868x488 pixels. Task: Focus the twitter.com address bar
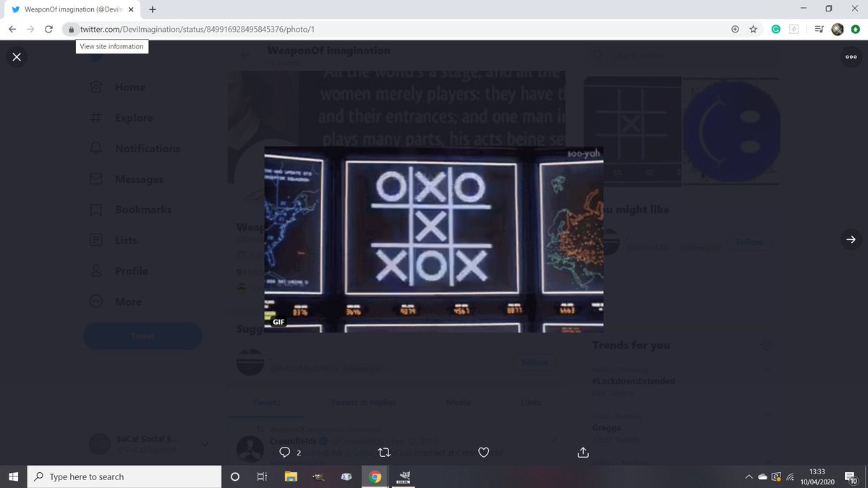(x=398, y=30)
